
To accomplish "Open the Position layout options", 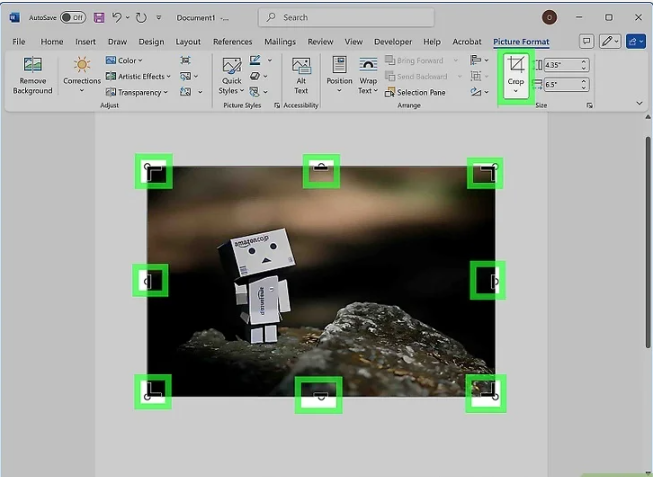I will tap(339, 75).
